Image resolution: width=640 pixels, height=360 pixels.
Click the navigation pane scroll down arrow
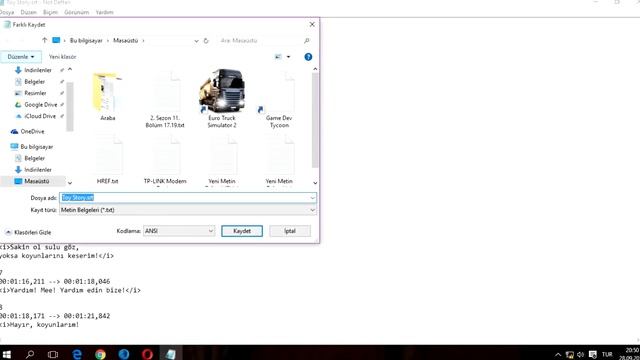pyautogui.click(x=70, y=183)
